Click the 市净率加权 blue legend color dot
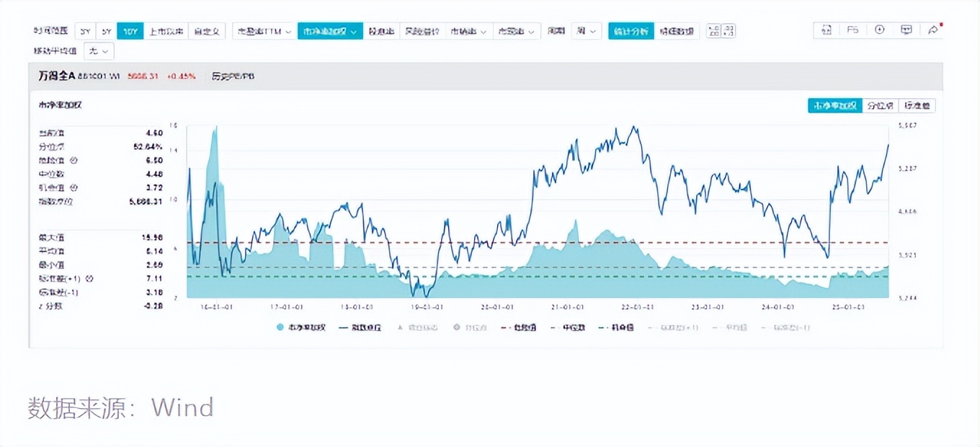The image size is (980, 447). 280,327
